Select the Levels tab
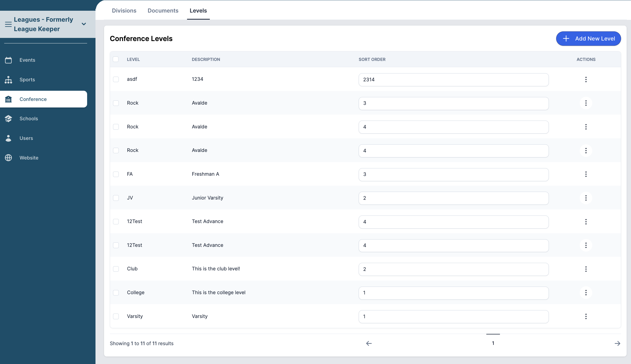Screen dimensions: 631x364 [x=198, y=10]
